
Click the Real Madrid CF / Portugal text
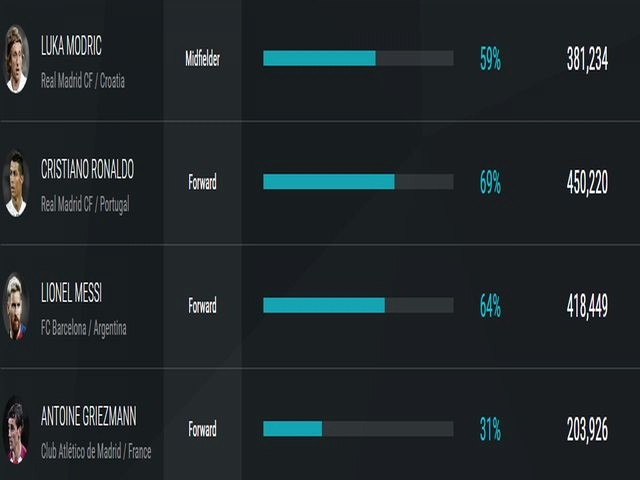pyautogui.click(x=85, y=204)
